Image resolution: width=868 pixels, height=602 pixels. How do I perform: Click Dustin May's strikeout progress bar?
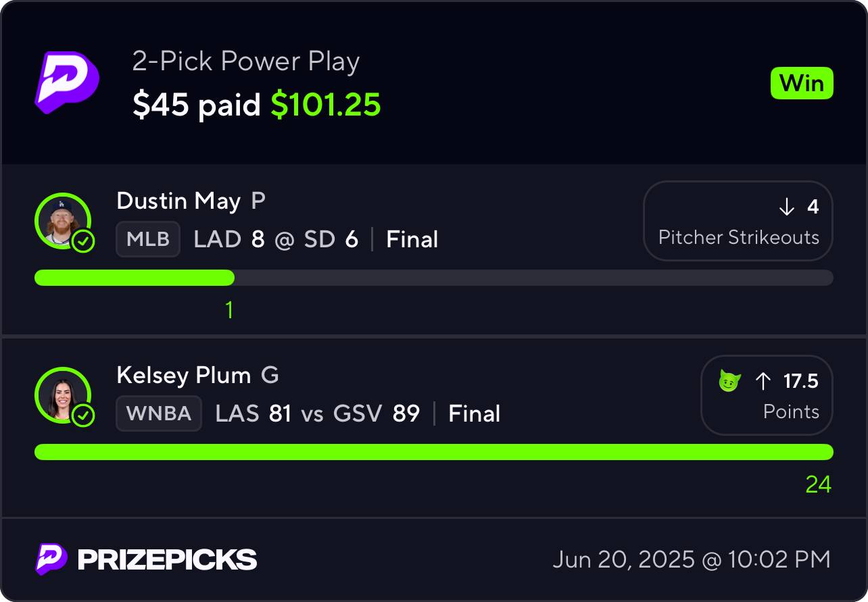coord(434,278)
